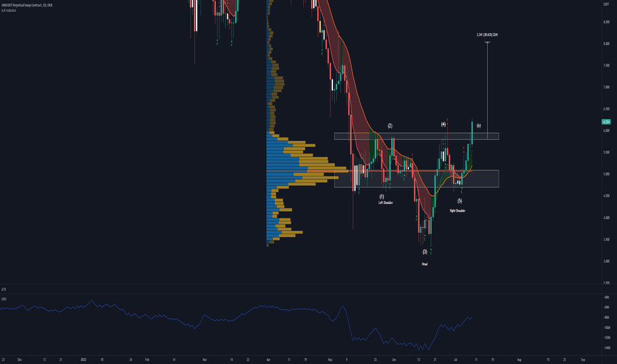The image size is (617, 364).
Task: Select the (5) wave label
Action: click(459, 201)
